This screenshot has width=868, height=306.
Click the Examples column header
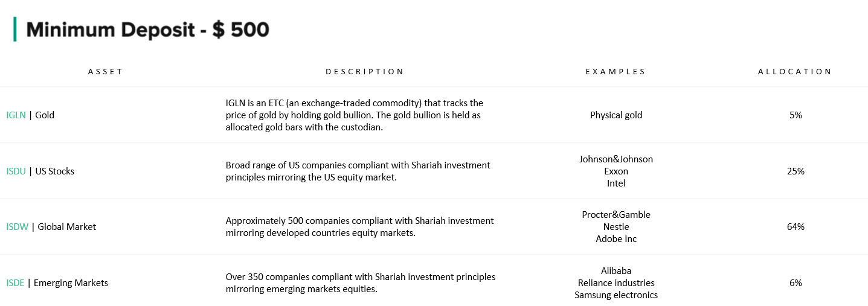(616, 71)
